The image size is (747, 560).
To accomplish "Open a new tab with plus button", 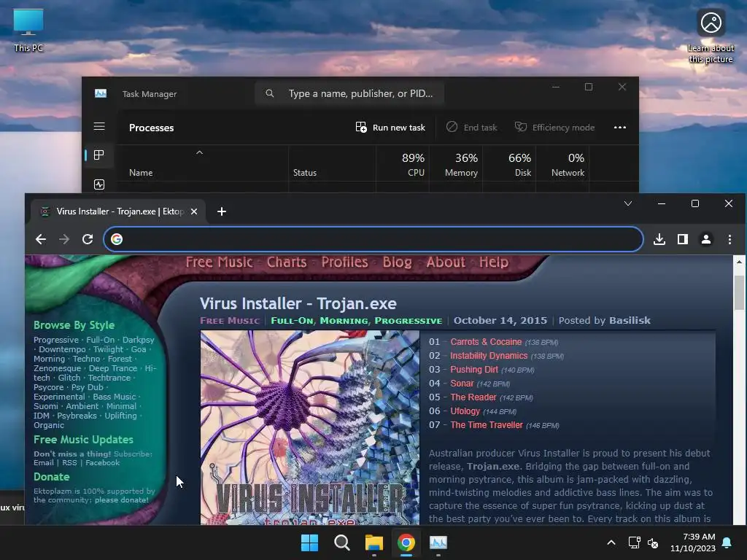I will pos(222,211).
